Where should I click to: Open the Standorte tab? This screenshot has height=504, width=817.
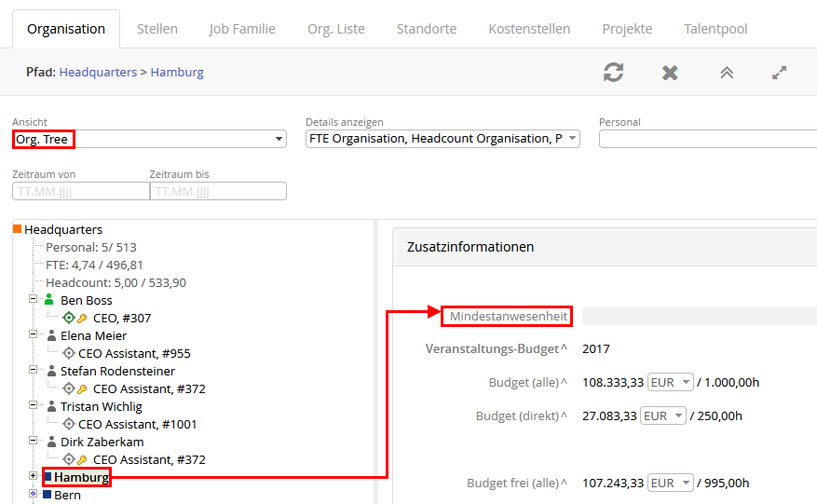tap(427, 29)
